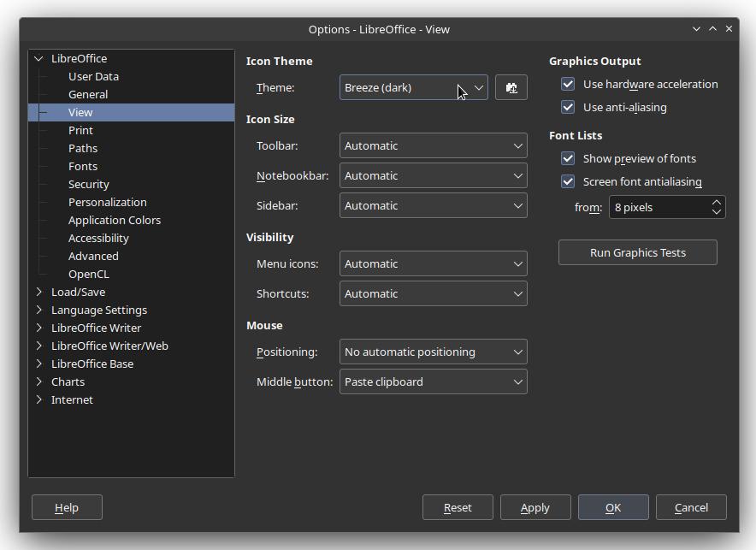
Task: Open the icon Theme dropdown
Action: [x=414, y=87]
